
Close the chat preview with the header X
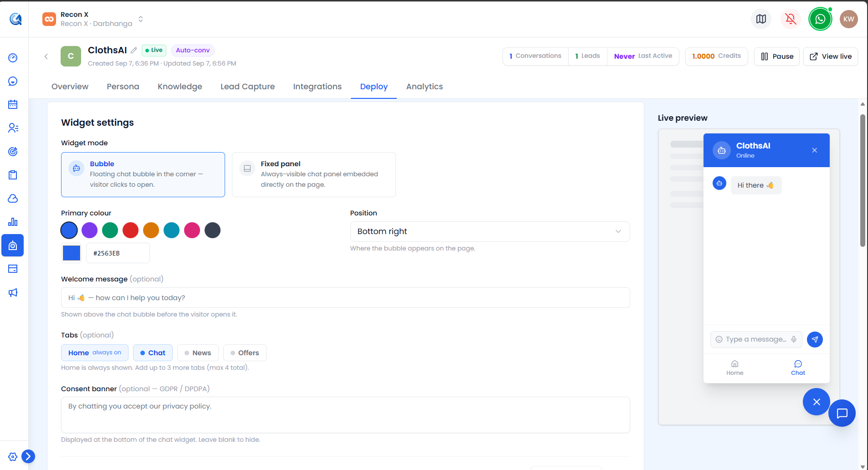pos(815,150)
